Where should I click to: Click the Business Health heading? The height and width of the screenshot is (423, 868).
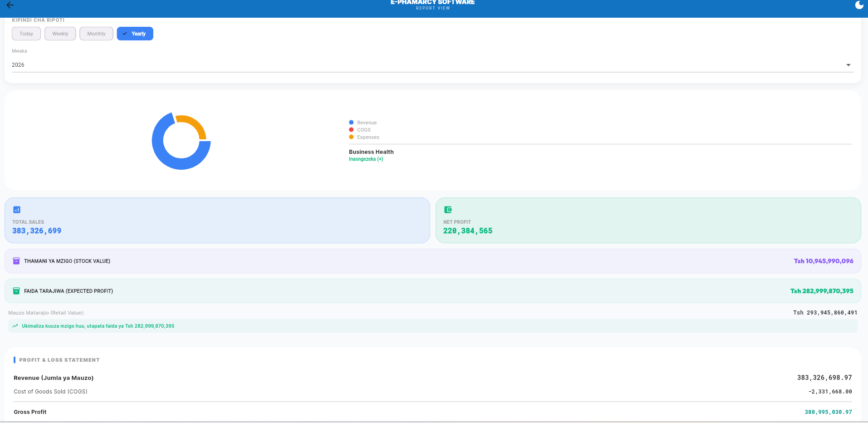pyautogui.click(x=371, y=152)
